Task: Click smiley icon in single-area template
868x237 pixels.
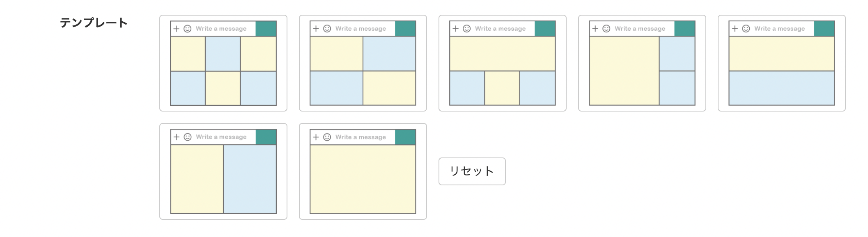Action: (x=327, y=137)
